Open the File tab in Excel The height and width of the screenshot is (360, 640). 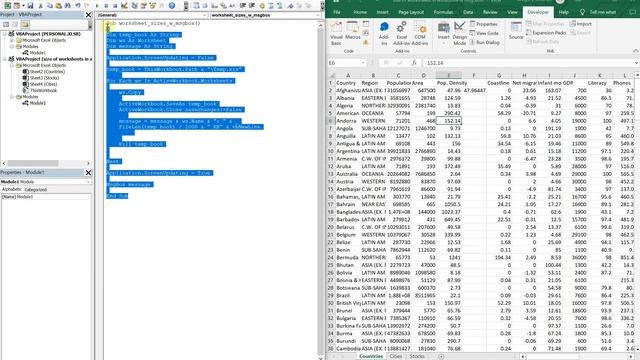tap(337, 12)
